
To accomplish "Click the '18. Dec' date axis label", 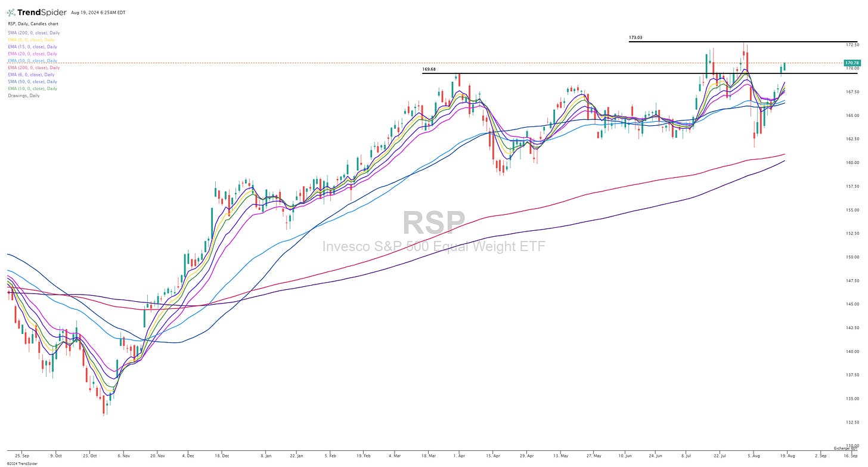I will [x=222, y=455].
